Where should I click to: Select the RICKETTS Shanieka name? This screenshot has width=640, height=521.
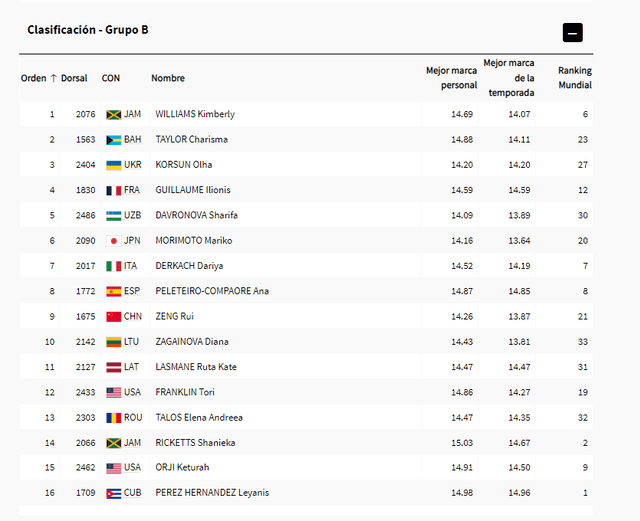[198, 442]
